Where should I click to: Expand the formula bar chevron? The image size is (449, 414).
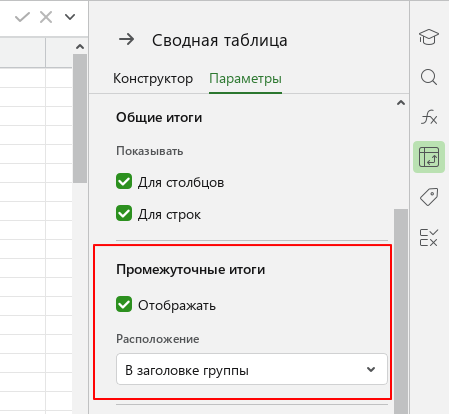point(70,17)
